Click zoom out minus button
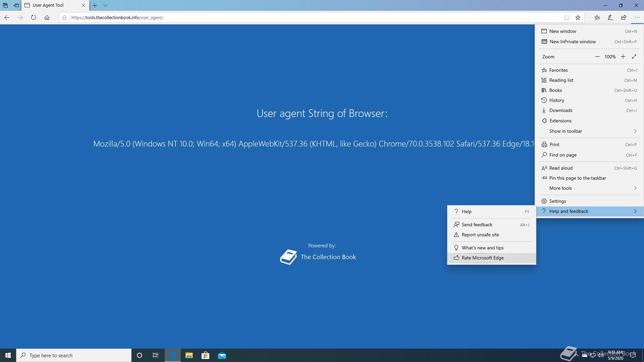Image resolution: width=644 pixels, height=362 pixels. 597,57
